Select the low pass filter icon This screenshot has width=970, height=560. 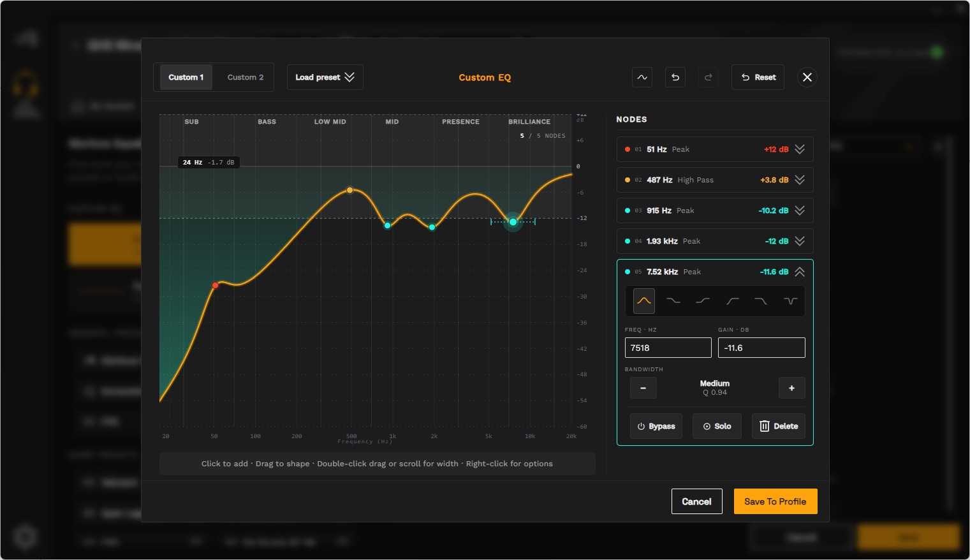pos(761,301)
